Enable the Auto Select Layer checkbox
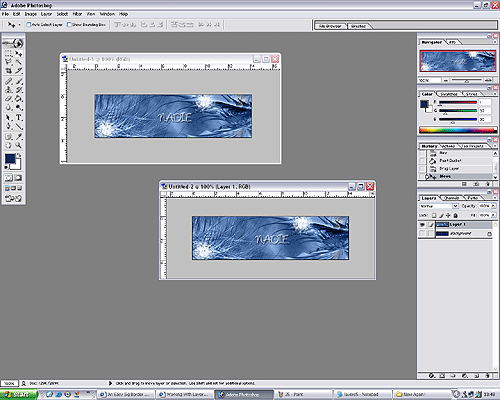This screenshot has width=500, height=400. [x=29, y=24]
